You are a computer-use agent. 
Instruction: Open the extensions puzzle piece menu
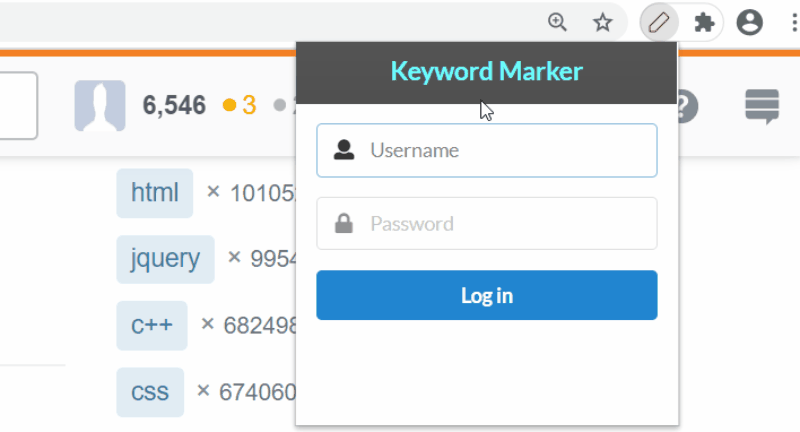704,22
